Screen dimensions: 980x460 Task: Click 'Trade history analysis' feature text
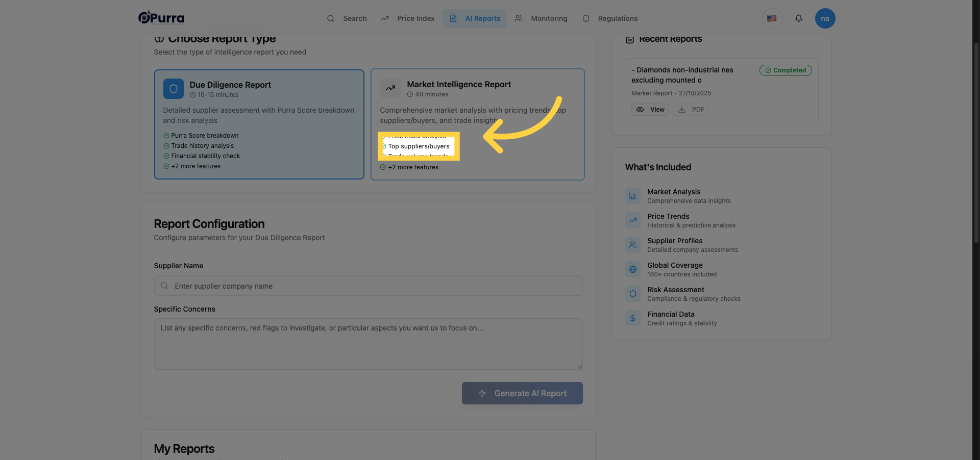203,146
